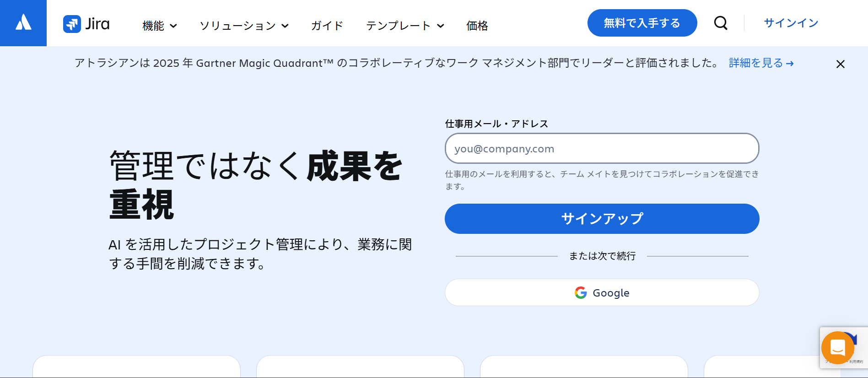
Task: Expand the 機能 dropdown menu
Action: click(158, 26)
